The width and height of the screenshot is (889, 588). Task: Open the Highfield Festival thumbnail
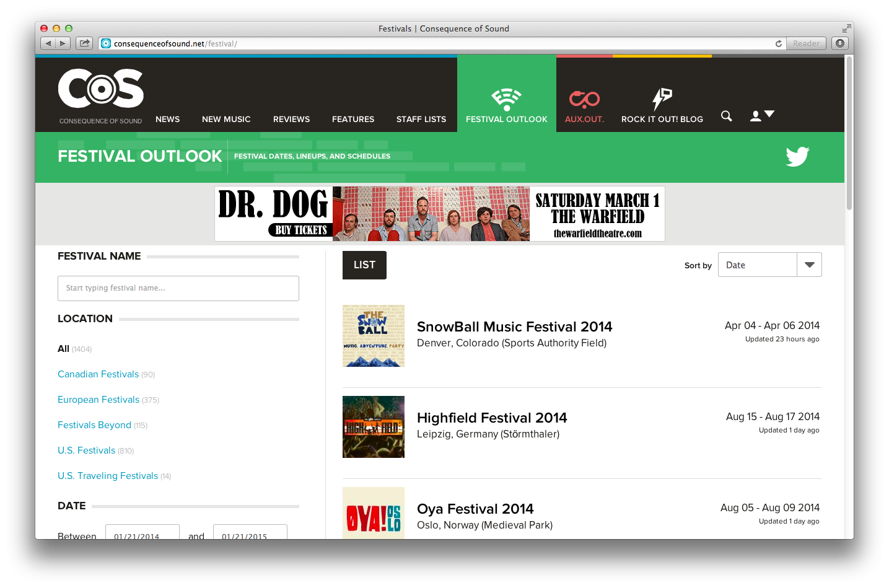374,427
